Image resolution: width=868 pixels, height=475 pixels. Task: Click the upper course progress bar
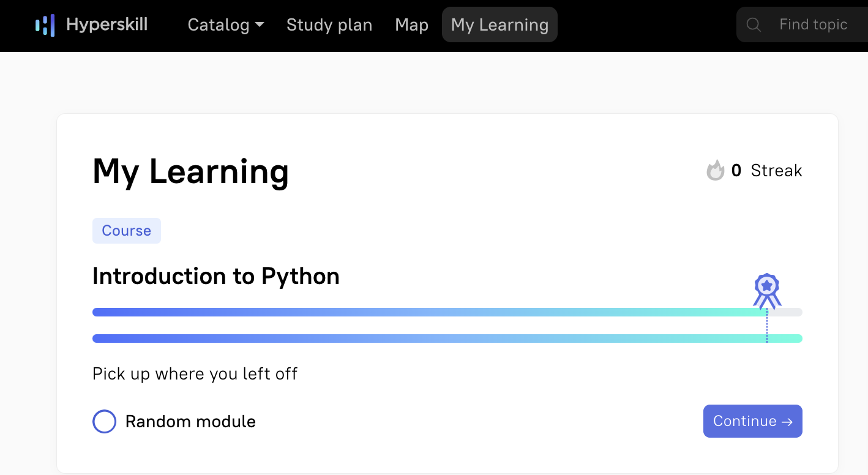point(447,312)
